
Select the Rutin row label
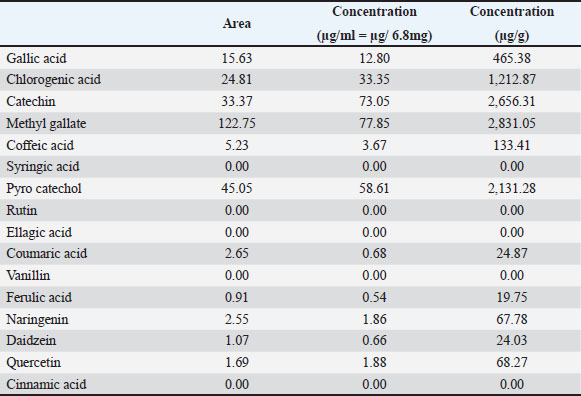(21, 210)
